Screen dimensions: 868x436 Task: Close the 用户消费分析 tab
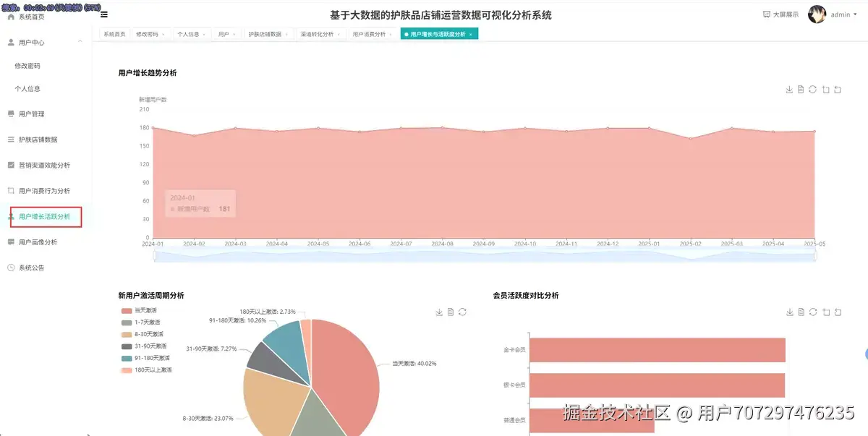pyautogui.click(x=391, y=34)
